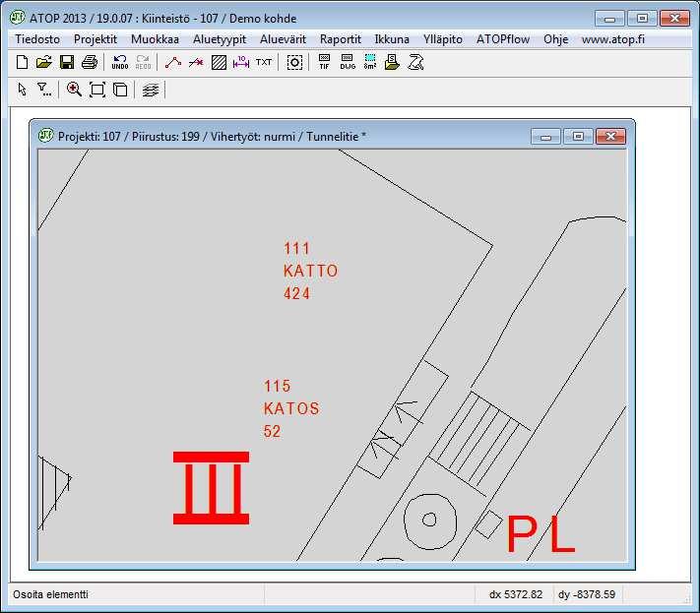Click the folder icon marked S
This screenshot has width=700, height=613.
[x=392, y=62]
